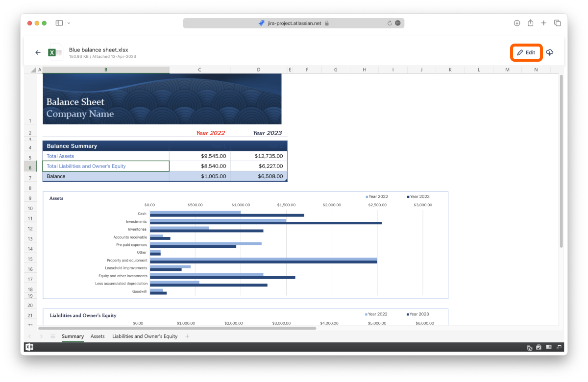Viewport: 588px width, 382px height.
Task: Show tab overview icon
Action: point(558,23)
